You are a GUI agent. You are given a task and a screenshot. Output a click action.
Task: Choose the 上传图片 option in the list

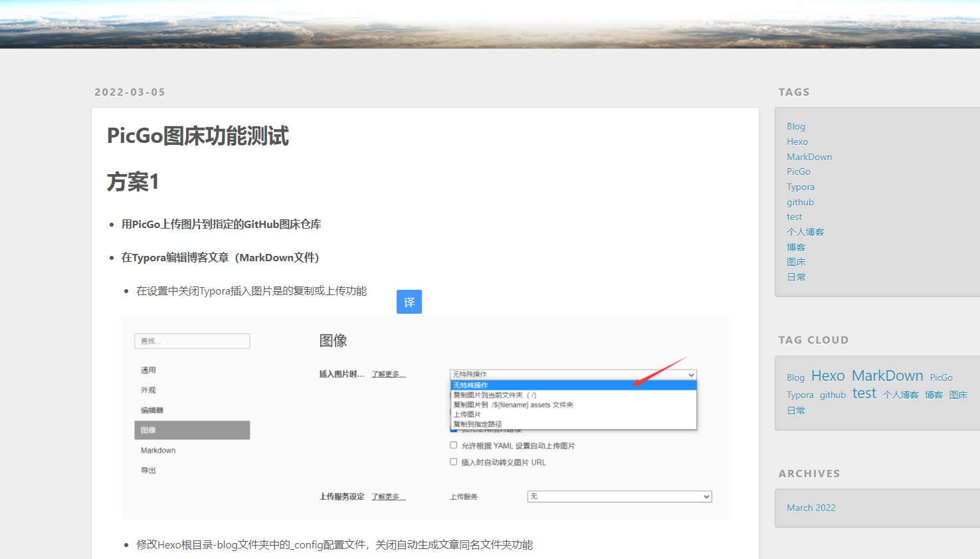click(x=573, y=414)
